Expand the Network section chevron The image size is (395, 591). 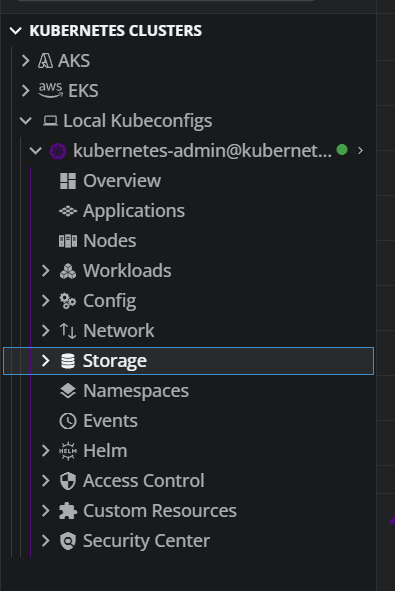pyautogui.click(x=46, y=331)
